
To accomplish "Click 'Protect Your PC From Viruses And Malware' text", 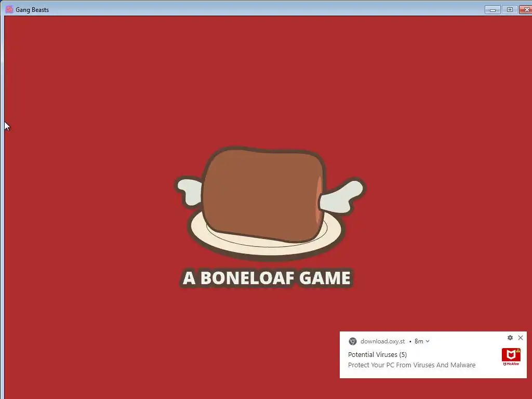I will coord(411,365).
